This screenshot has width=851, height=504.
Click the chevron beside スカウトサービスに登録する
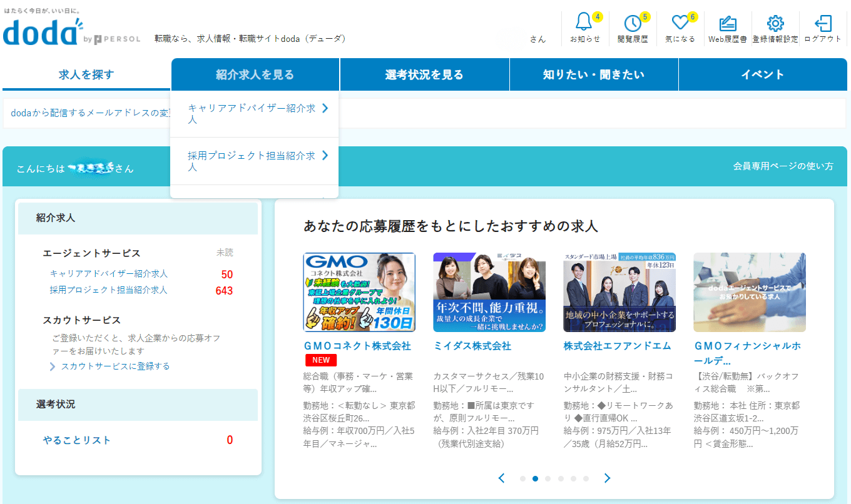[53, 366]
